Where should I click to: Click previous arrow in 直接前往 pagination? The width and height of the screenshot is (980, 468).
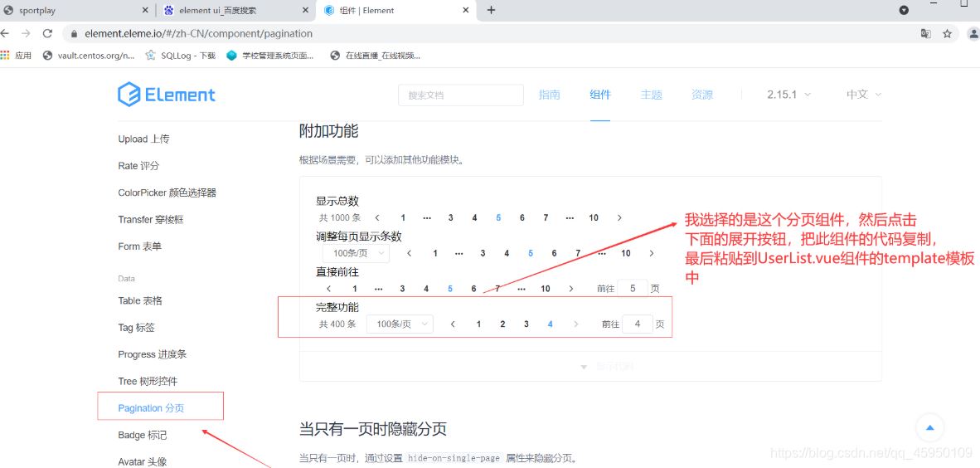click(x=329, y=289)
